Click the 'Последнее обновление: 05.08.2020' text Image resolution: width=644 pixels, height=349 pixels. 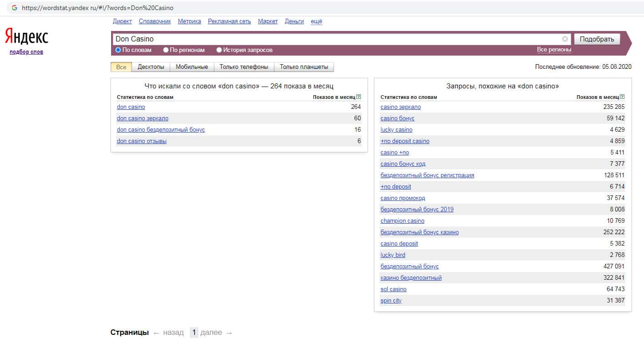[583, 67]
